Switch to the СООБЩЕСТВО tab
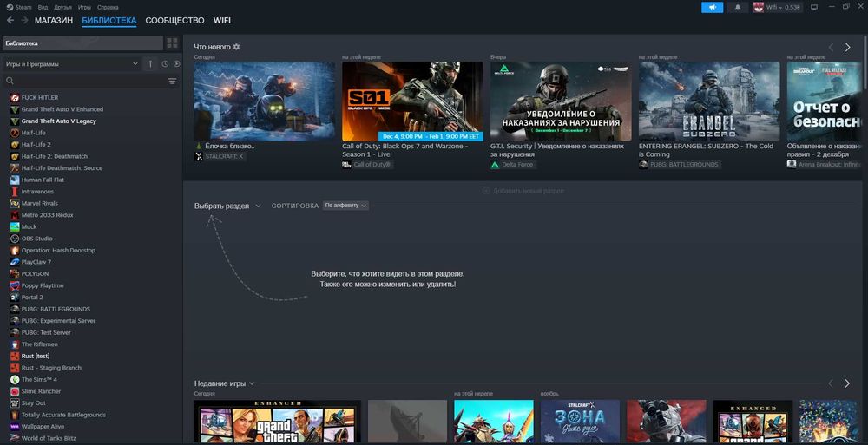The image size is (868, 445). (175, 21)
